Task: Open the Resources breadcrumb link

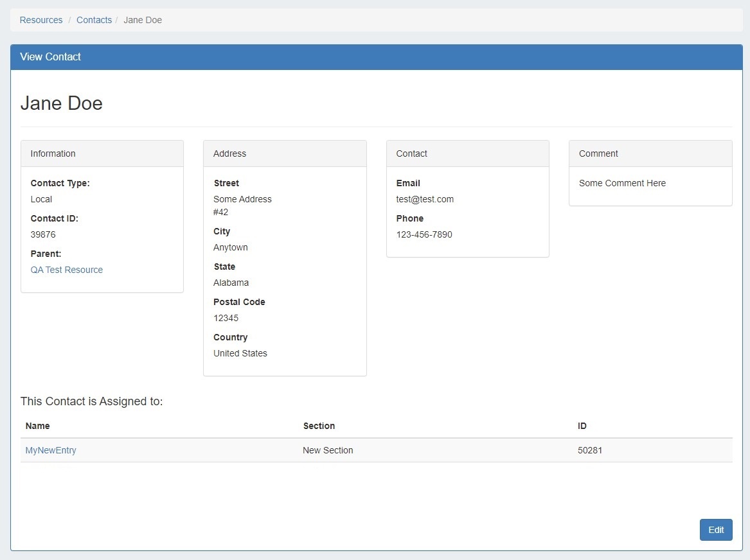Action: (41, 20)
